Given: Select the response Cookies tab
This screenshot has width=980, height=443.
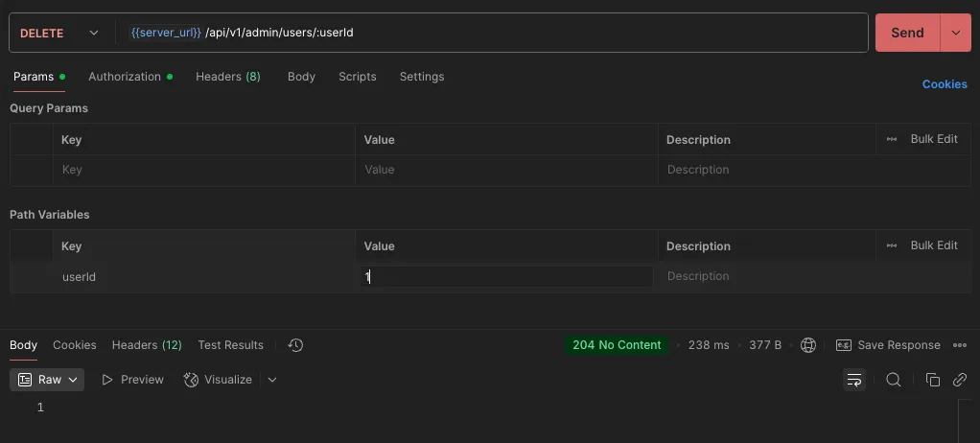Looking at the screenshot, I should coord(75,345).
